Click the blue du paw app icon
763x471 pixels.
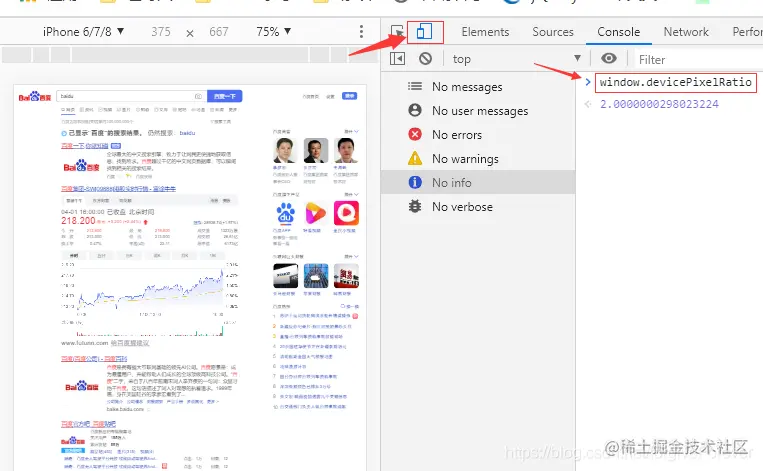(286, 213)
